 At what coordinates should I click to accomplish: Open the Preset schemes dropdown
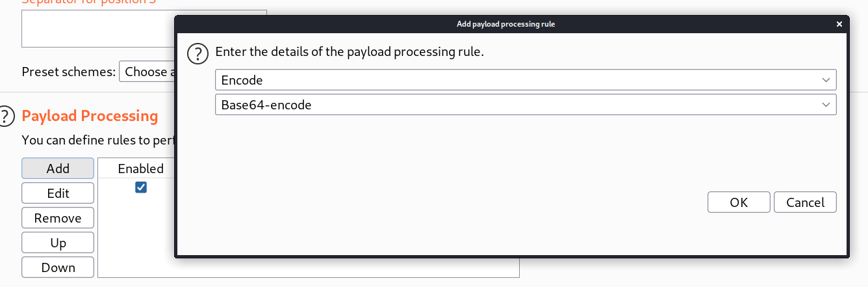148,72
